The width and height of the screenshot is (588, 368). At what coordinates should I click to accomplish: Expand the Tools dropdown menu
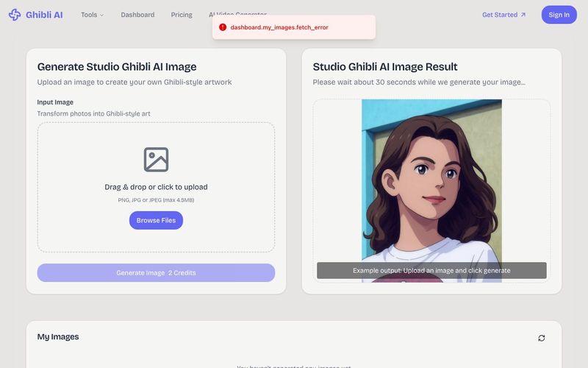93,15
